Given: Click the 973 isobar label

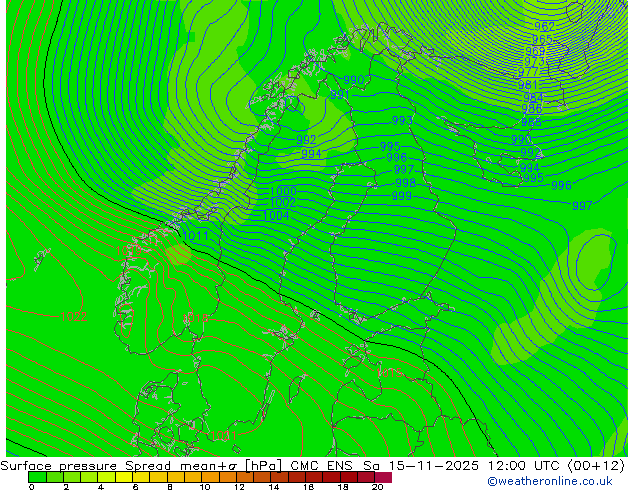Looking at the screenshot, I should click(x=534, y=62).
